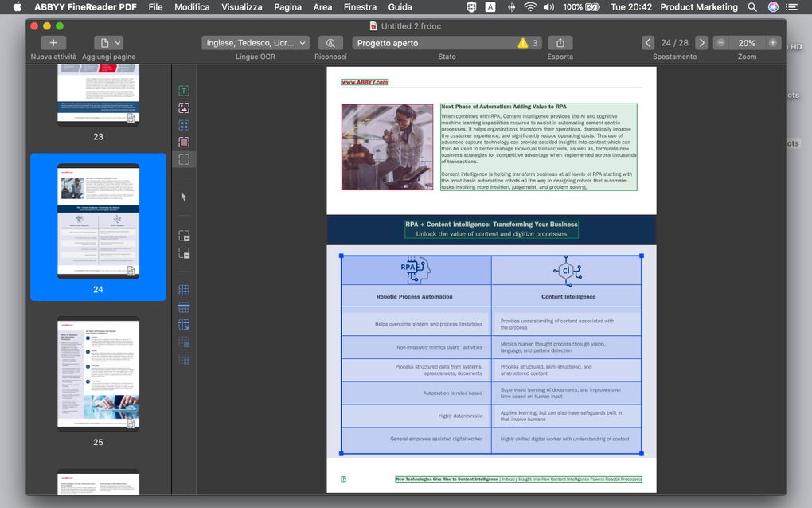
Task: Select the Background picture area tool
Action: click(184, 143)
